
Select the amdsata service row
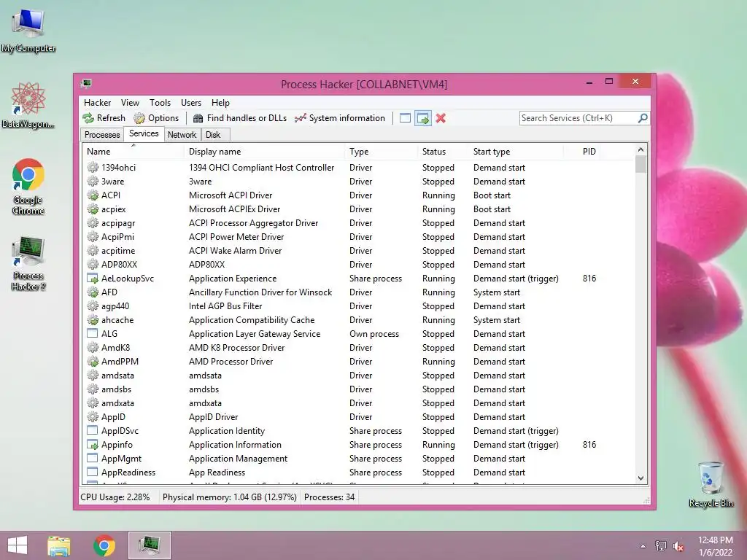click(x=358, y=375)
